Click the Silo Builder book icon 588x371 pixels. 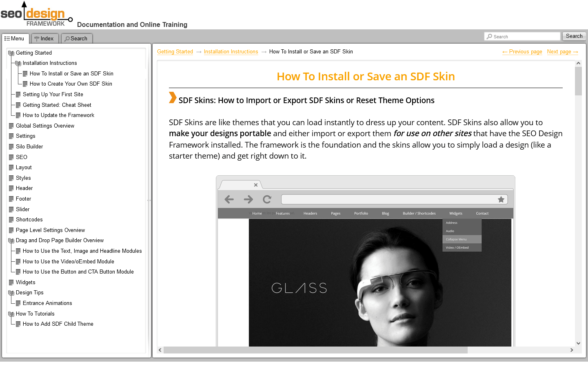click(11, 147)
